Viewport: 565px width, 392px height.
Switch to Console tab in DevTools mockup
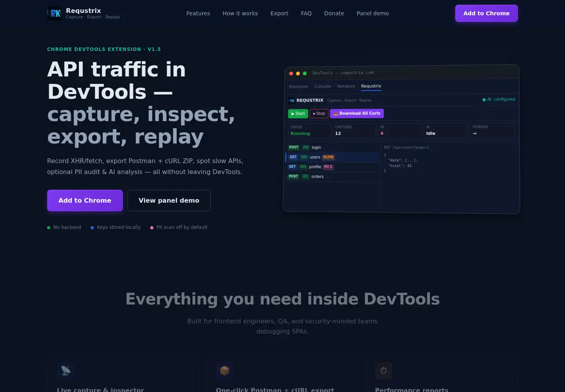click(x=323, y=86)
